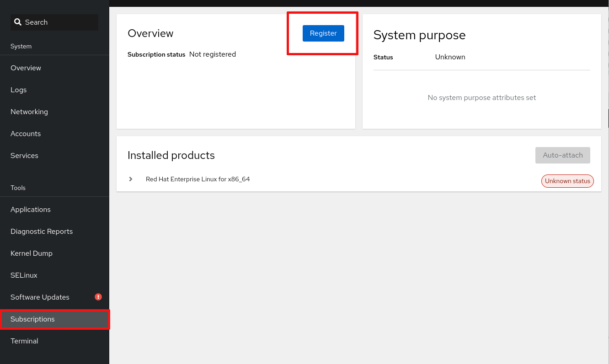Open the Overview page from the sidebar

coord(26,68)
